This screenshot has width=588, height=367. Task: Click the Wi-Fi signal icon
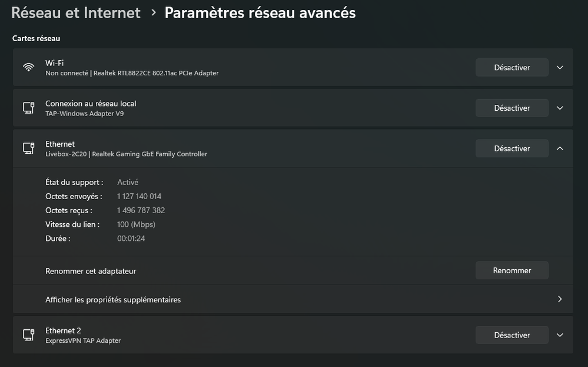click(28, 67)
